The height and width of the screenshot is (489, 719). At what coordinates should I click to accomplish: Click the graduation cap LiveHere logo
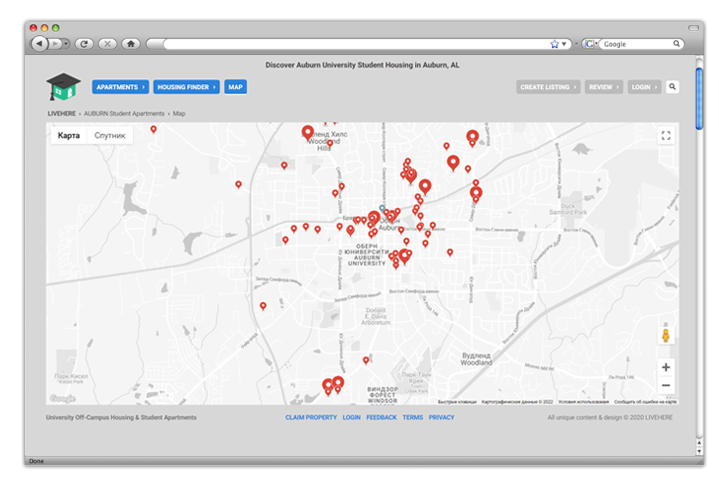(x=62, y=88)
